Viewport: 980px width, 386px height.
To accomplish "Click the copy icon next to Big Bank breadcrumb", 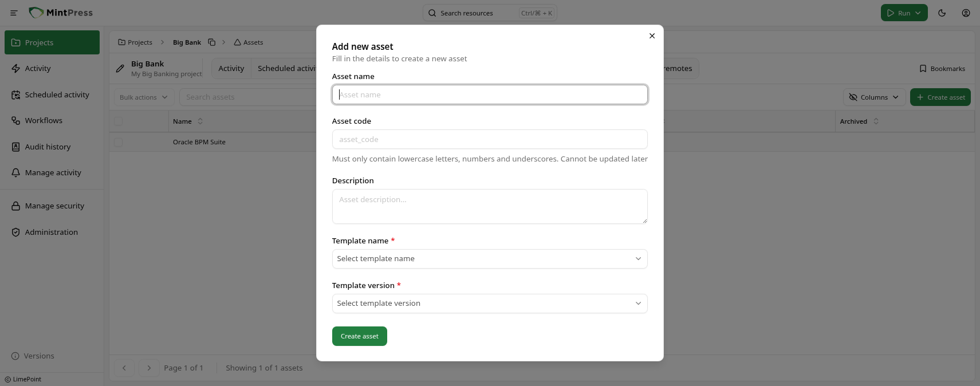I will coord(211,42).
